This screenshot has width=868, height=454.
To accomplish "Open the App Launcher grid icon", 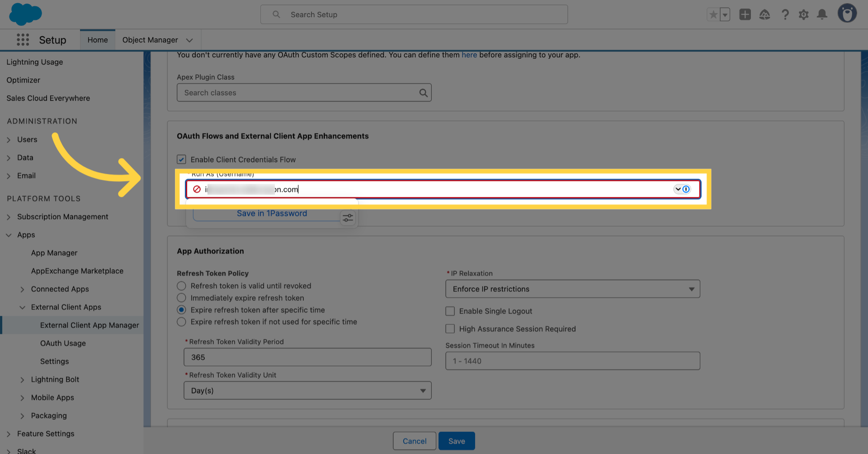I will [x=23, y=40].
